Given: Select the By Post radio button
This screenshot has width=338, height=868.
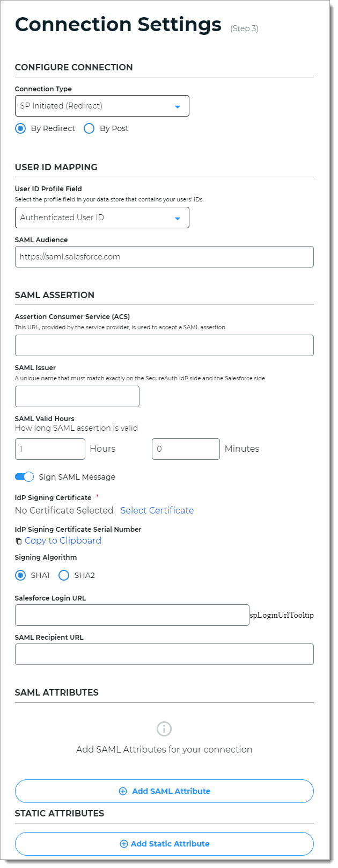Looking at the screenshot, I should tap(89, 128).
